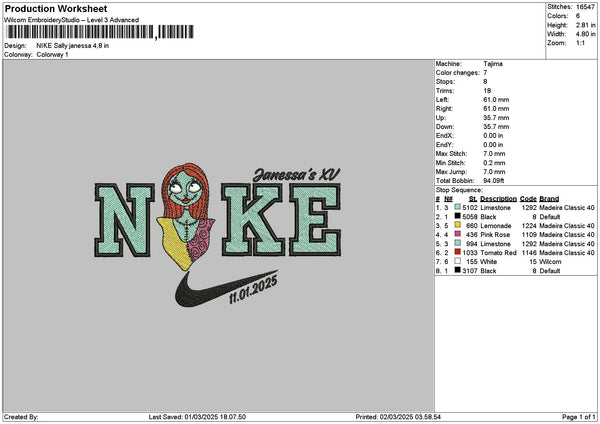Click the Color changes value 7

click(x=485, y=73)
